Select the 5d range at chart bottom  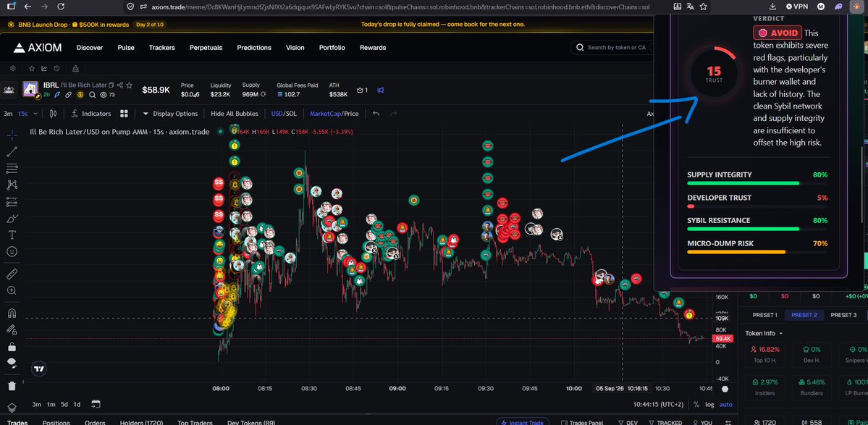coord(64,405)
